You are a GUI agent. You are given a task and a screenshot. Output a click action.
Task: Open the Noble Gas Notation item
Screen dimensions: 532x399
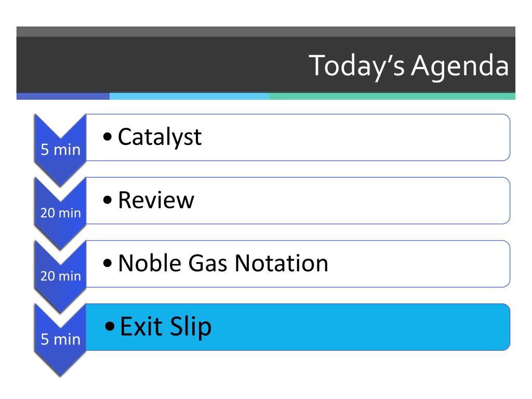click(x=223, y=263)
